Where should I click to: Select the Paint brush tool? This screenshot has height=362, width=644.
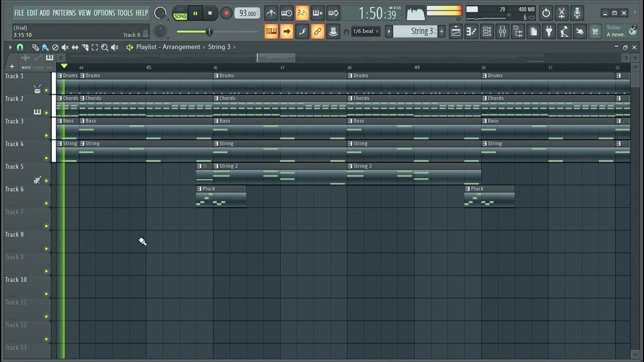tap(45, 47)
